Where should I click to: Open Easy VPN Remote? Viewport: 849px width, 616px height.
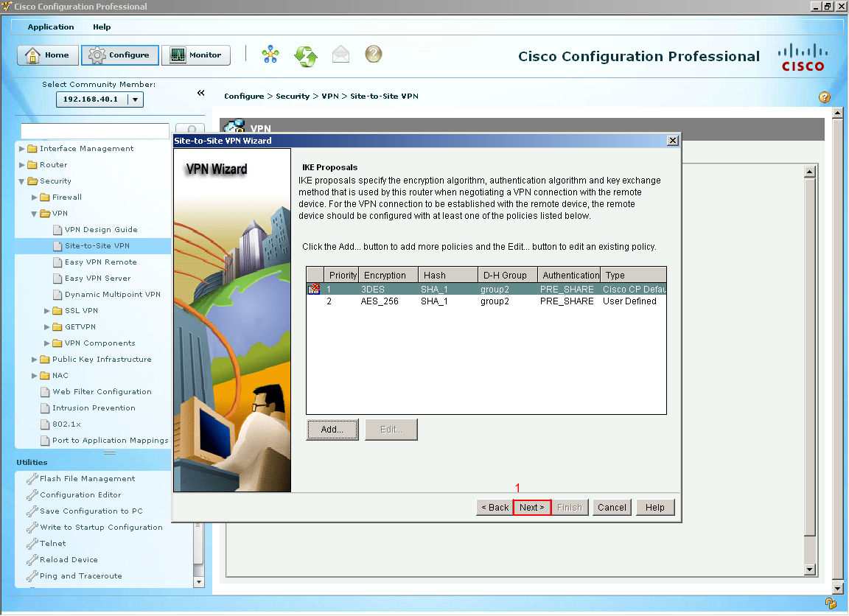click(101, 262)
